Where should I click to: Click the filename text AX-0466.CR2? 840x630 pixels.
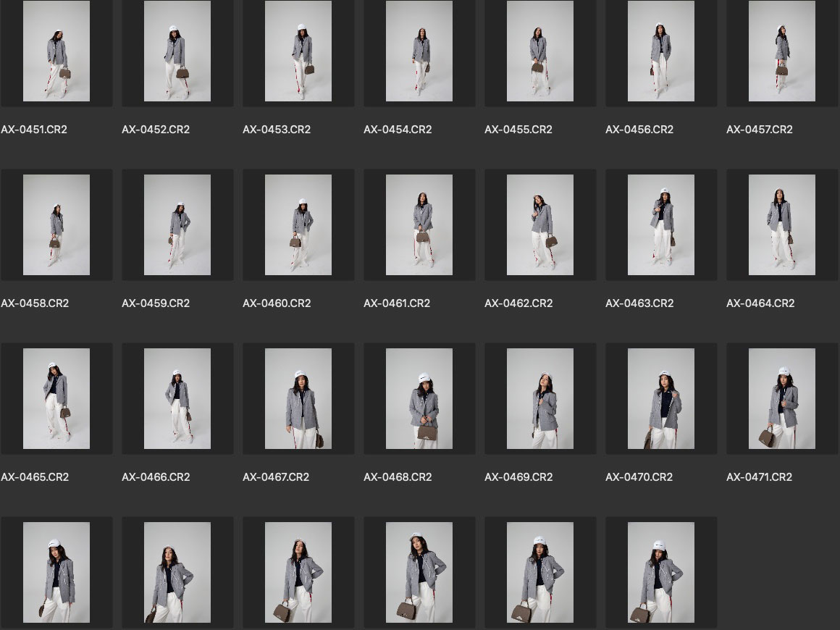(156, 477)
